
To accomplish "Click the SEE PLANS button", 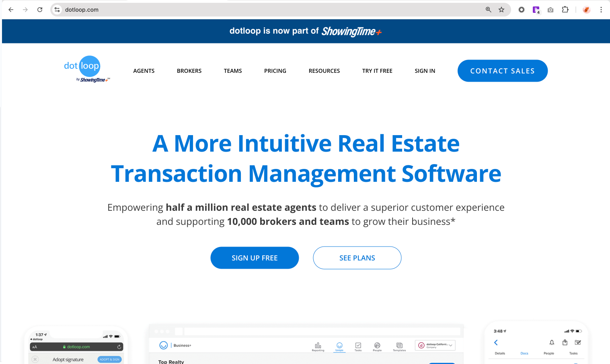I will [357, 258].
